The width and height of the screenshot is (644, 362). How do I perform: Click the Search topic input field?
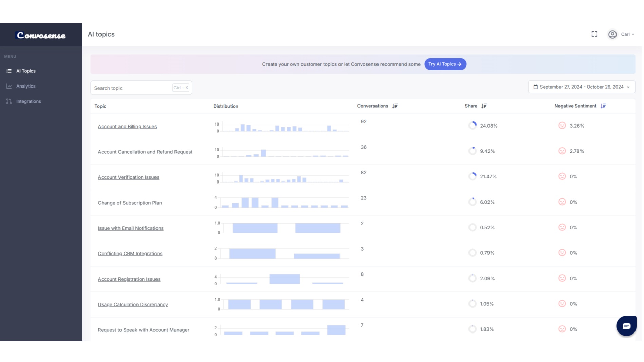(x=132, y=88)
